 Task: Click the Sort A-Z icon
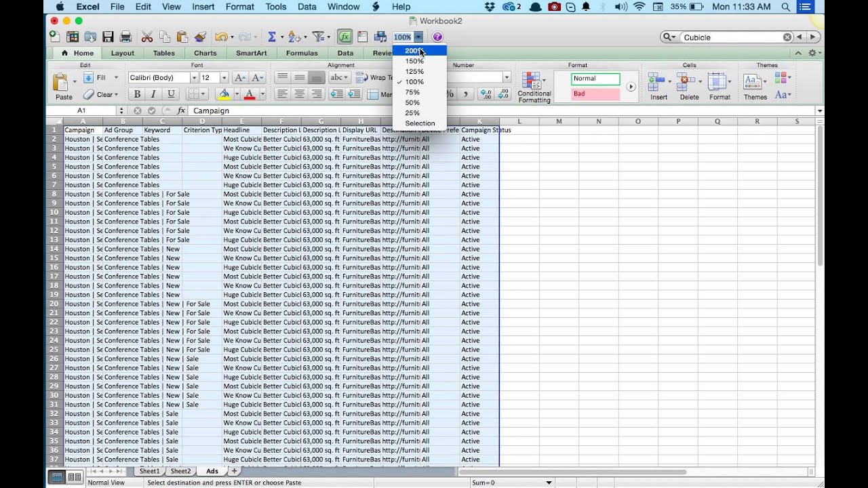pos(294,37)
